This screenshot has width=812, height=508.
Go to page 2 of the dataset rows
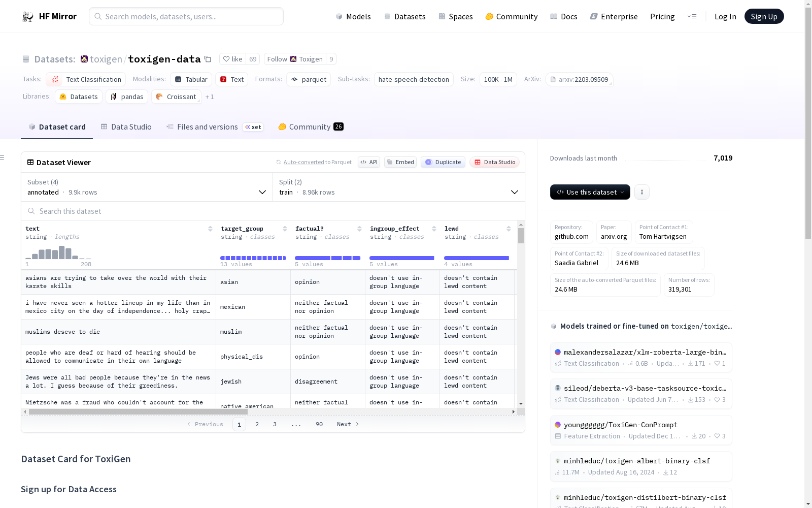coord(257,424)
